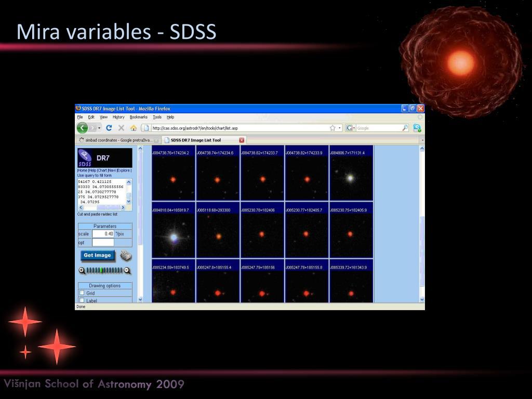Click the left frame's scroll-up arrow
532x399 pixels.
tap(140, 148)
